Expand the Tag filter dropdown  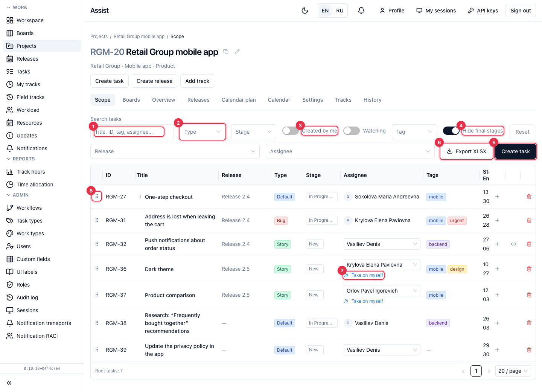pos(414,132)
